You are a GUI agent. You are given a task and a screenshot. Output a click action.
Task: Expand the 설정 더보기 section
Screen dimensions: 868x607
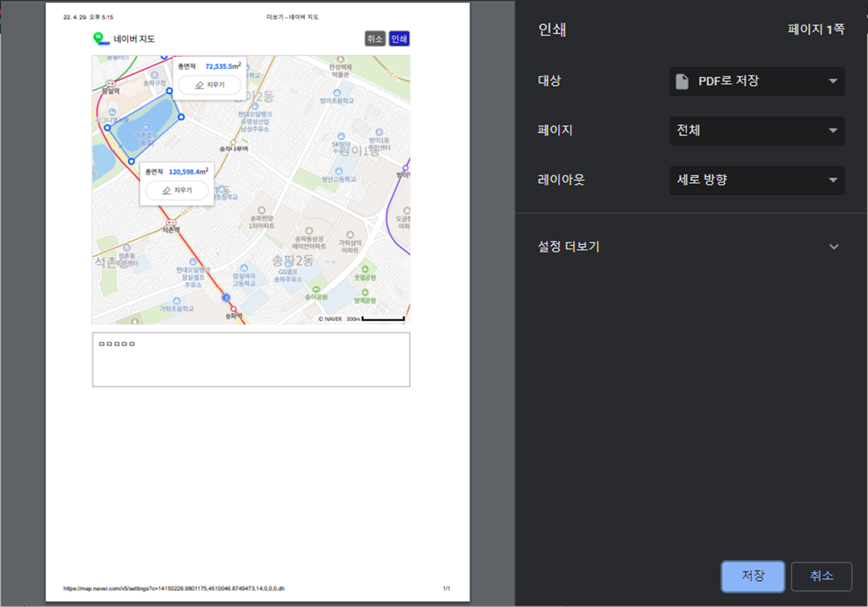(689, 247)
